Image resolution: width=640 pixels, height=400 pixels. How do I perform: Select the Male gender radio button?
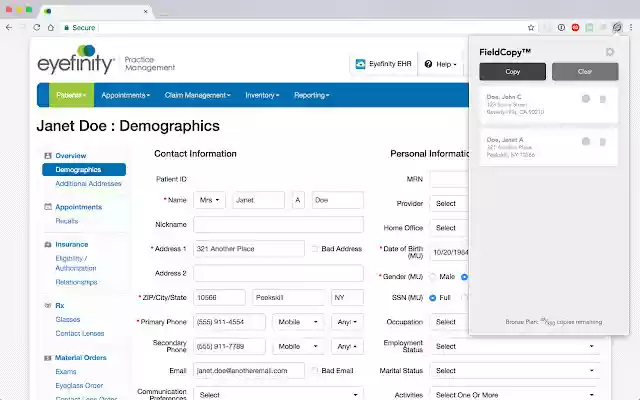click(433, 277)
